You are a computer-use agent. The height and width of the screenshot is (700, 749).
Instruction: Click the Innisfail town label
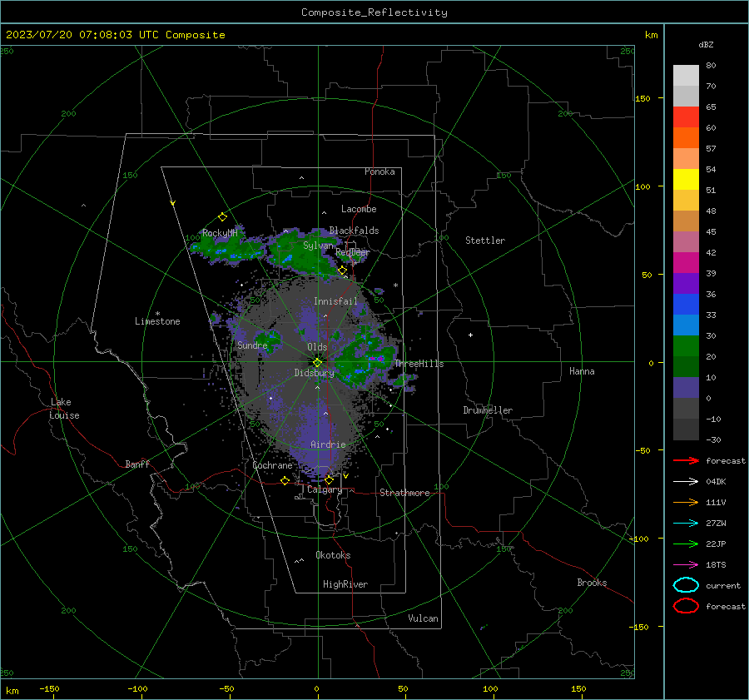pos(335,301)
